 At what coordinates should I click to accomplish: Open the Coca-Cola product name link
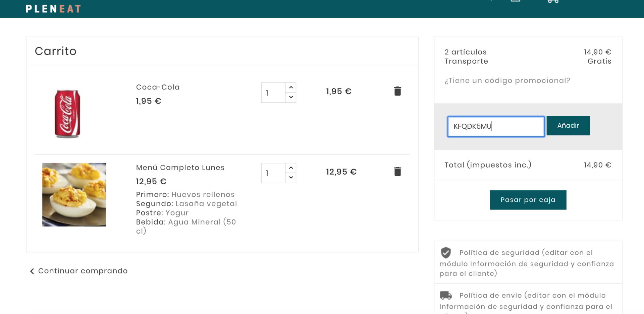[158, 87]
